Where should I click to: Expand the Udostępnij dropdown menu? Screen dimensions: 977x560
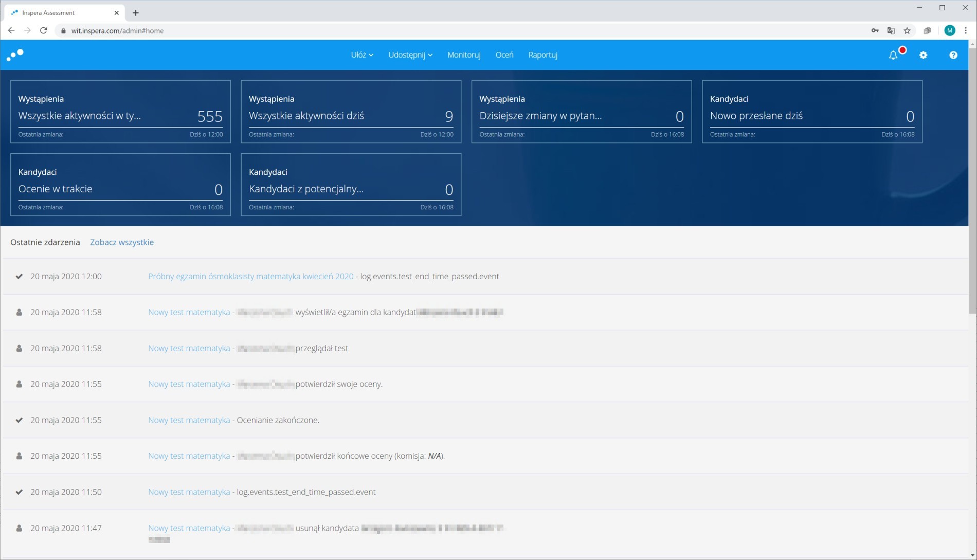(410, 55)
